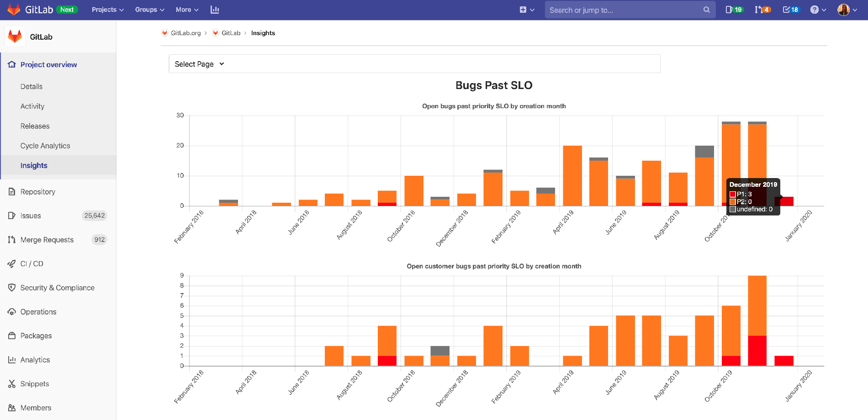This screenshot has width=868, height=420.
Task: Open the merge requests counter showing 4
Action: click(x=762, y=9)
